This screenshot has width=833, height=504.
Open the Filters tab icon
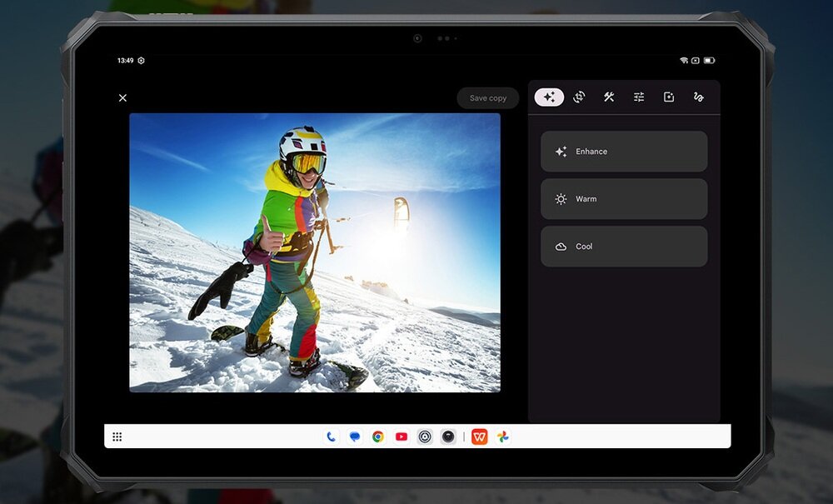(669, 97)
